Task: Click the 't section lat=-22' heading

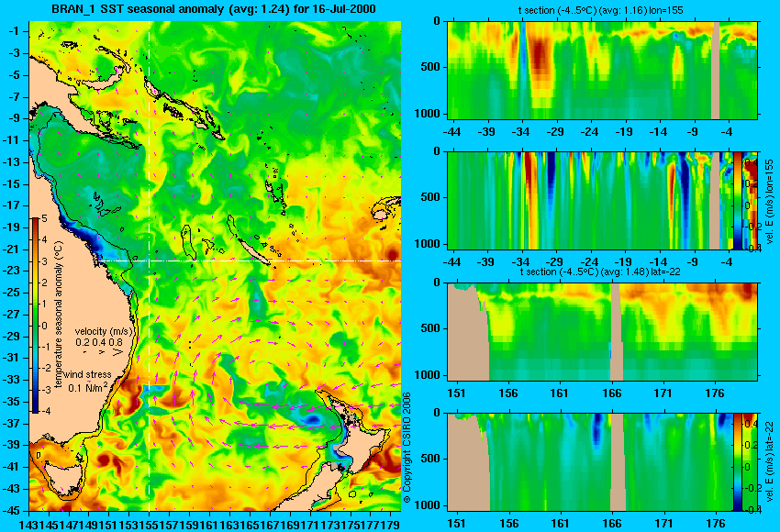Action: pos(600,272)
